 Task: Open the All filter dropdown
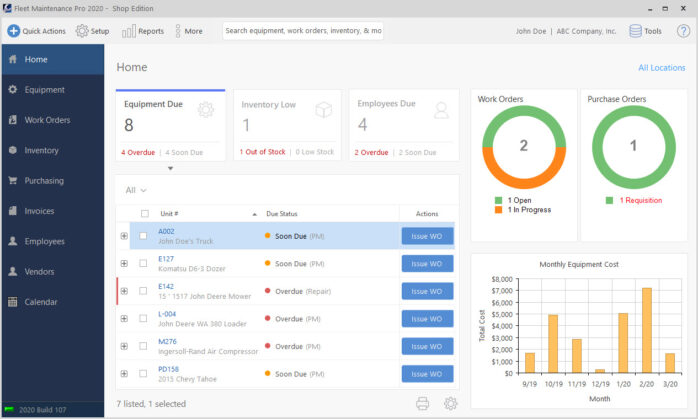click(x=136, y=190)
